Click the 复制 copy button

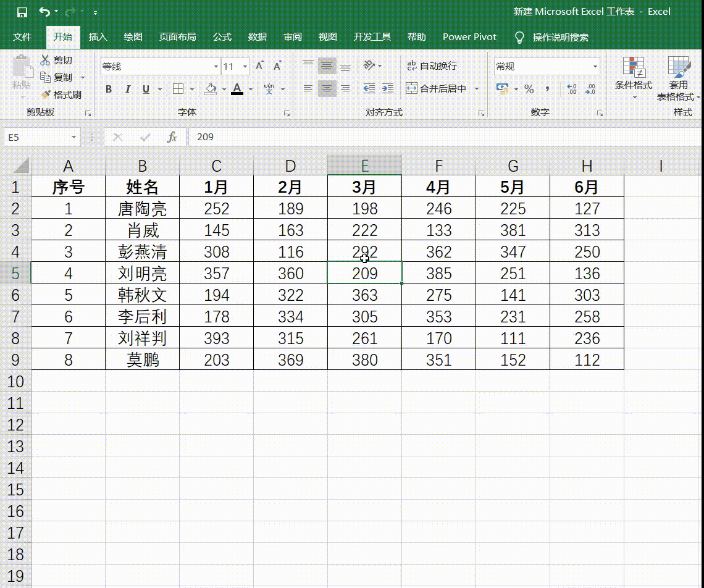[56, 77]
